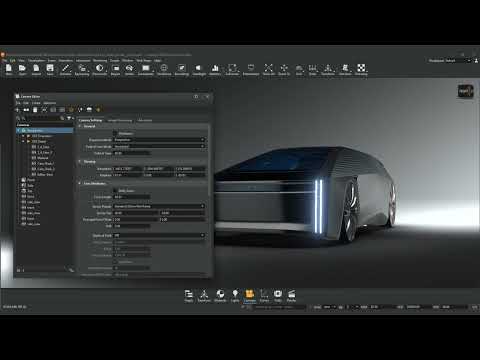Open the Depth of Field dropdown
The image size is (480, 360).
(159, 235)
